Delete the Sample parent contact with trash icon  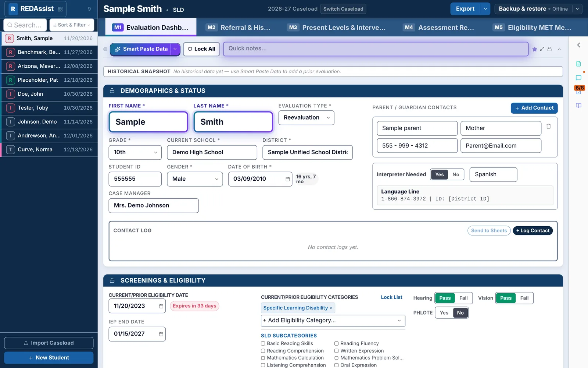549,126
